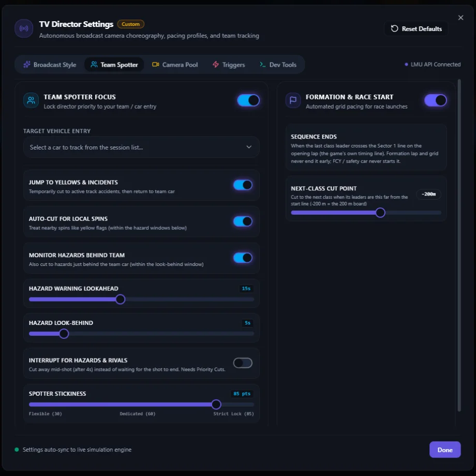Click the Triggers lightning bolt icon
This screenshot has height=476, width=476.
pyautogui.click(x=216, y=64)
